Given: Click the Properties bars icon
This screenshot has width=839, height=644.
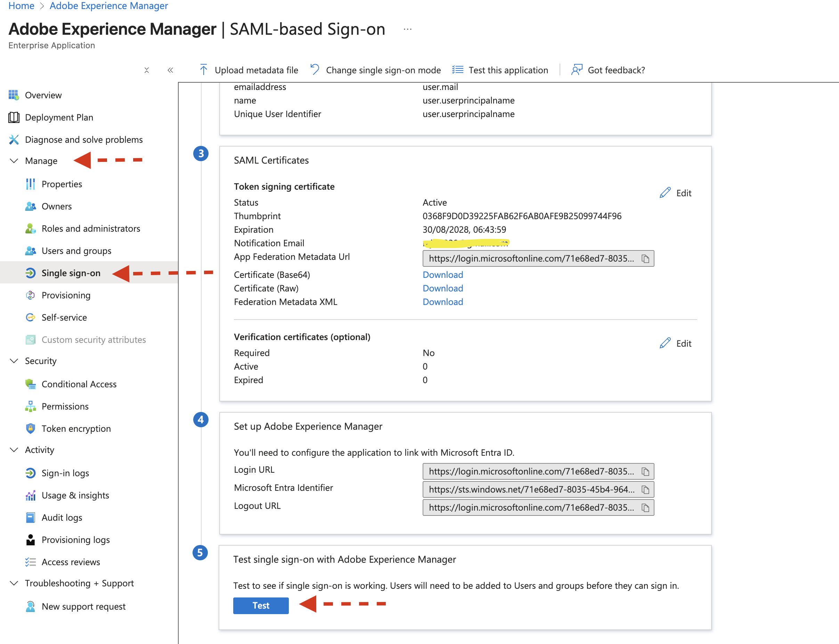Looking at the screenshot, I should click(x=30, y=184).
